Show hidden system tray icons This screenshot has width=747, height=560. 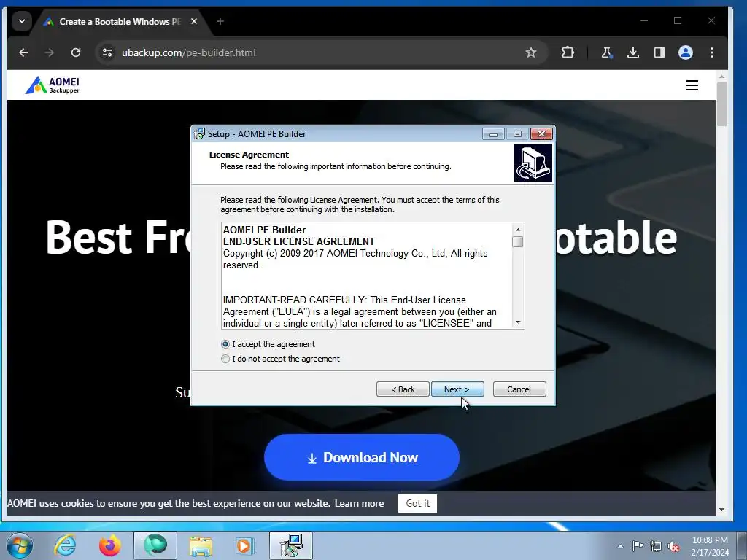[x=620, y=546]
